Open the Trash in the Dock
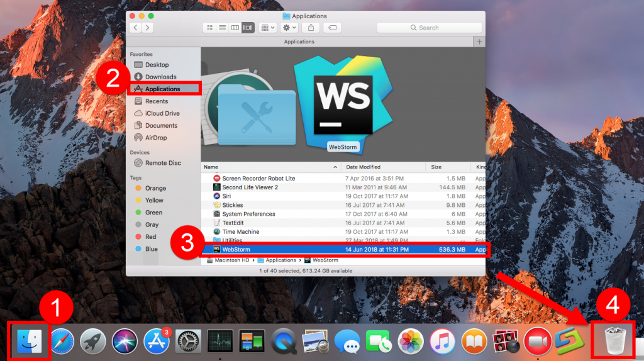 (x=612, y=342)
